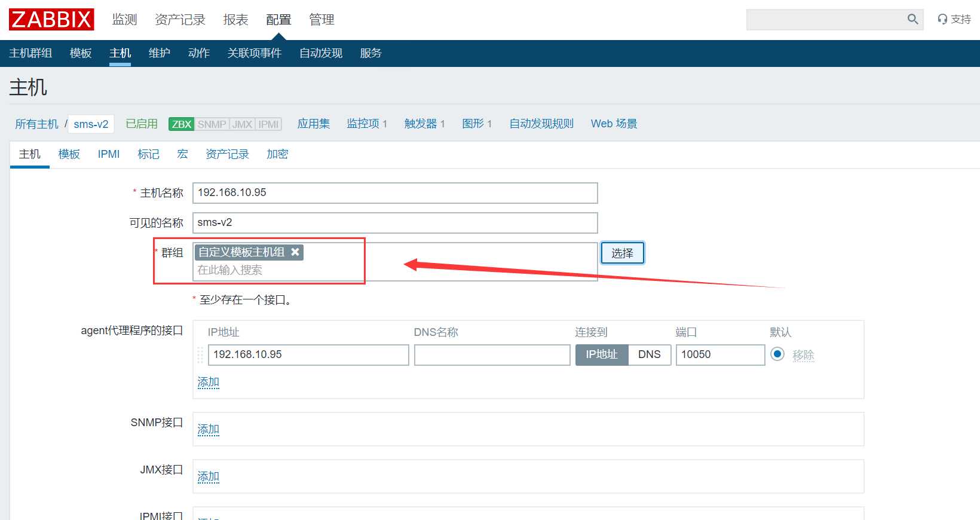Open the 报表 top menu
Image resolution: width=980 pixels, height=520 pixels.
[x=235, y=20]
